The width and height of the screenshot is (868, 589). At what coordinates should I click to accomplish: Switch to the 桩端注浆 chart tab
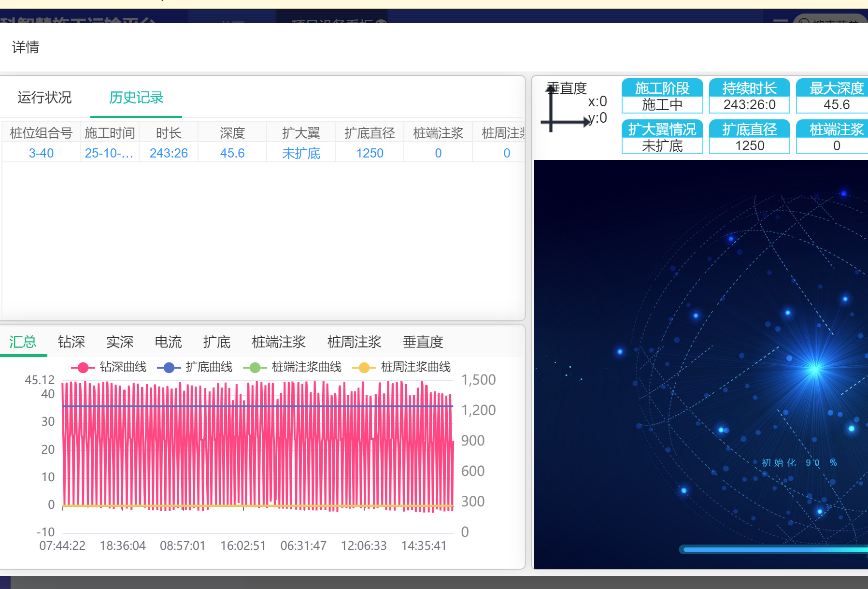pyautogui.click(x=279, y=342)
